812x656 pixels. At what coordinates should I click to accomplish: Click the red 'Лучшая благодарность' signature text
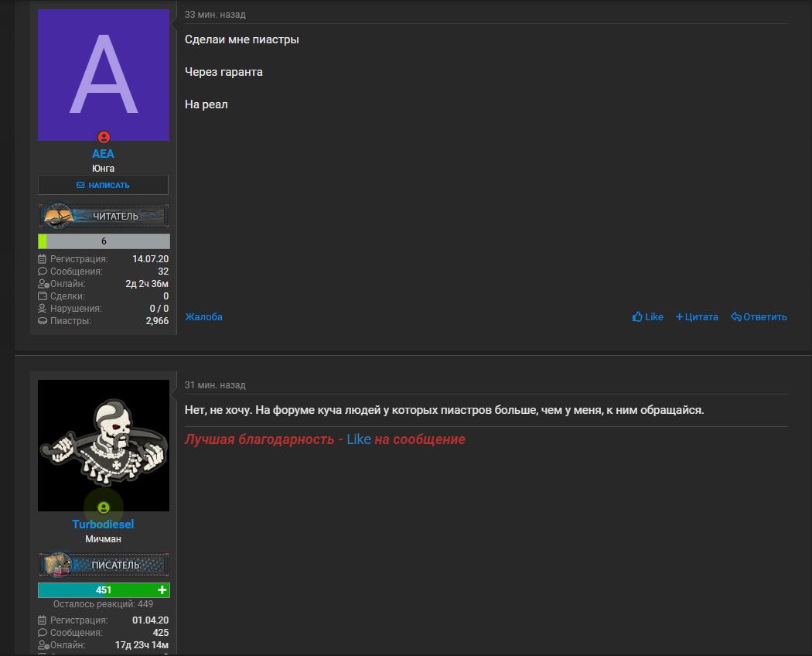[259, 439]
